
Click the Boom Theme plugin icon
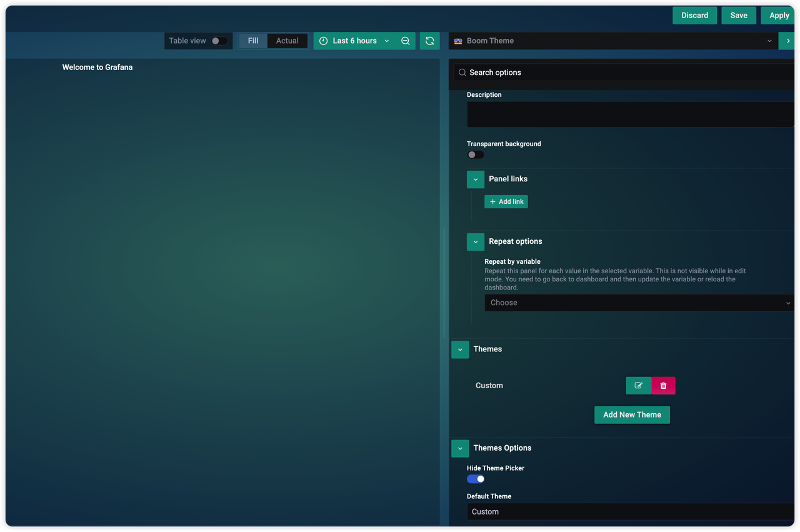pos(458,41)
